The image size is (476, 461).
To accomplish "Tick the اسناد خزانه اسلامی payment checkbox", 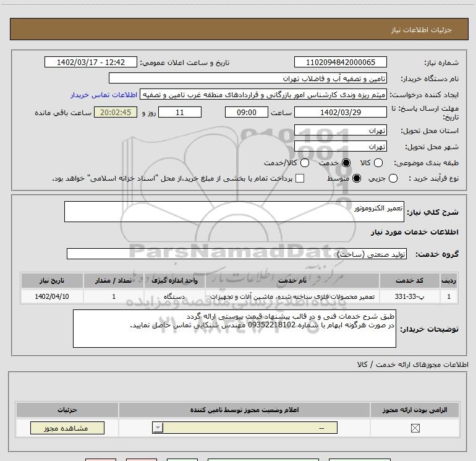I will (x=300, y=178).
